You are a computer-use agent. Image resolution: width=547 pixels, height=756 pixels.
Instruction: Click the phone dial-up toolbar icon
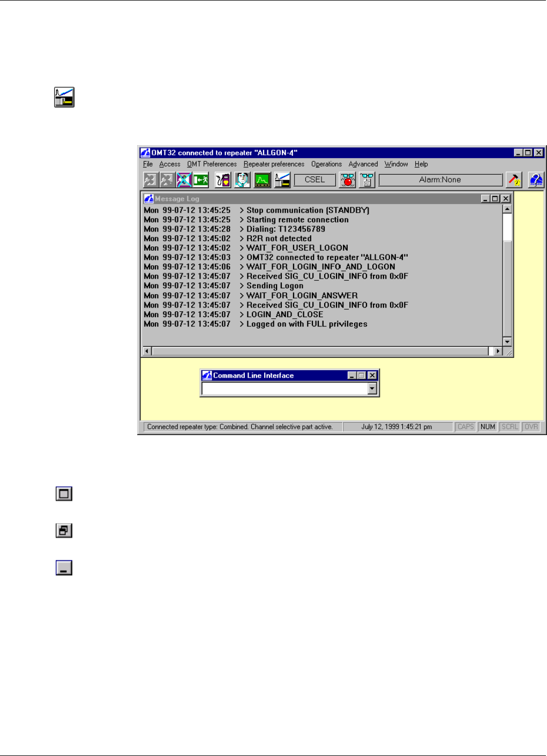click(223, 180)
